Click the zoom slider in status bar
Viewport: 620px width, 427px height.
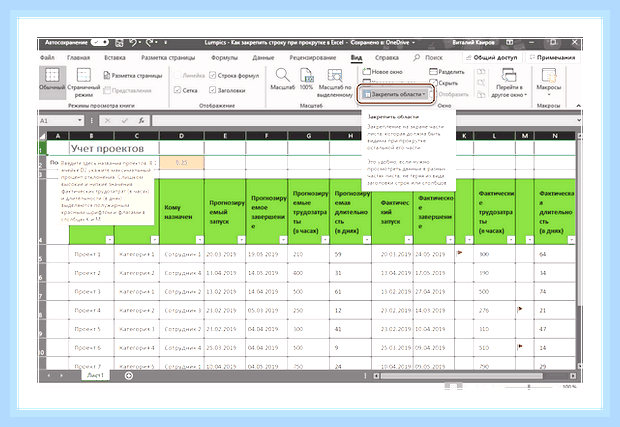529,386
